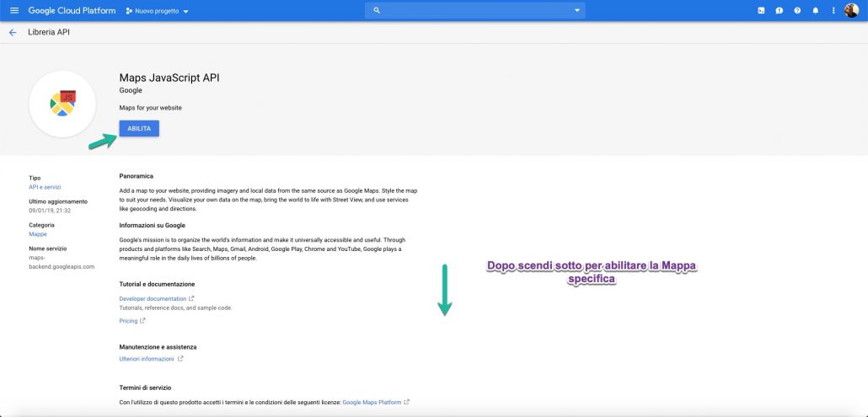
Task: Click external icon beside Google Maps Platform
Action: pyautogui.click(x=407, y=402)
